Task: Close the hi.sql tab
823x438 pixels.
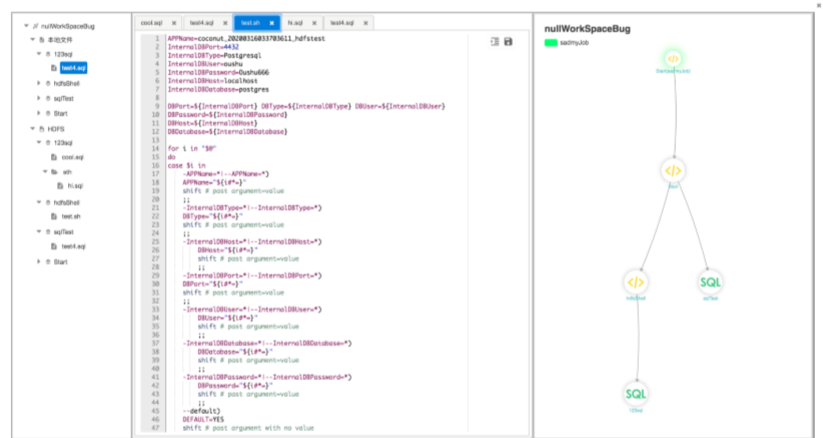Action: coord(313,21)
